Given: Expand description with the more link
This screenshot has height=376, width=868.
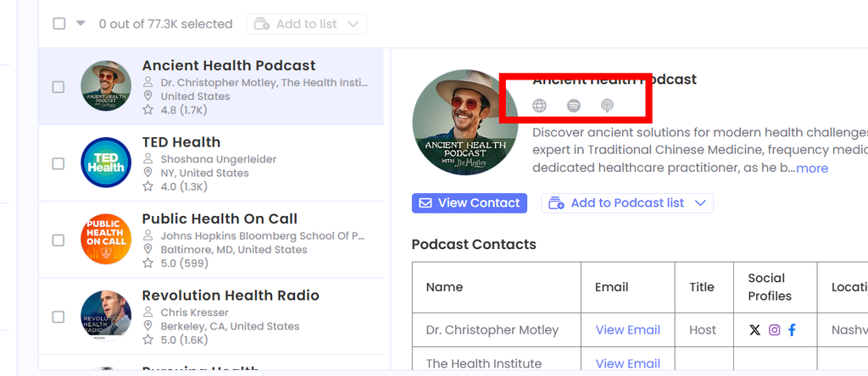Looking at the screenshot, I should click(x=812, y=168).
